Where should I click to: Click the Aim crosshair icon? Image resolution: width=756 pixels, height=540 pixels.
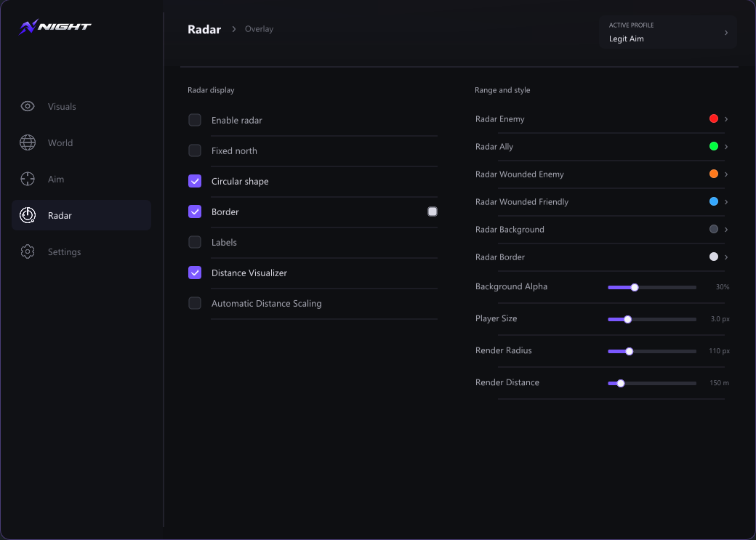(28, 179)
